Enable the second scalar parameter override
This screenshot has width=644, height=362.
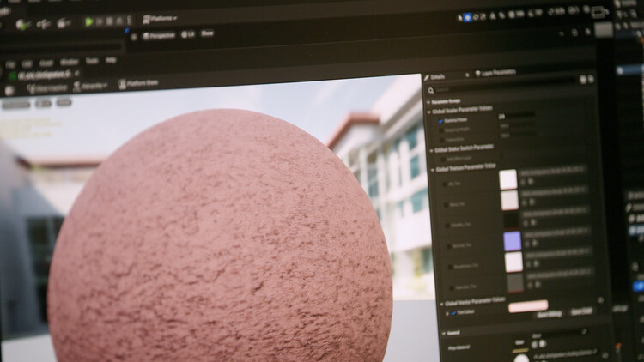click(441, 130)
